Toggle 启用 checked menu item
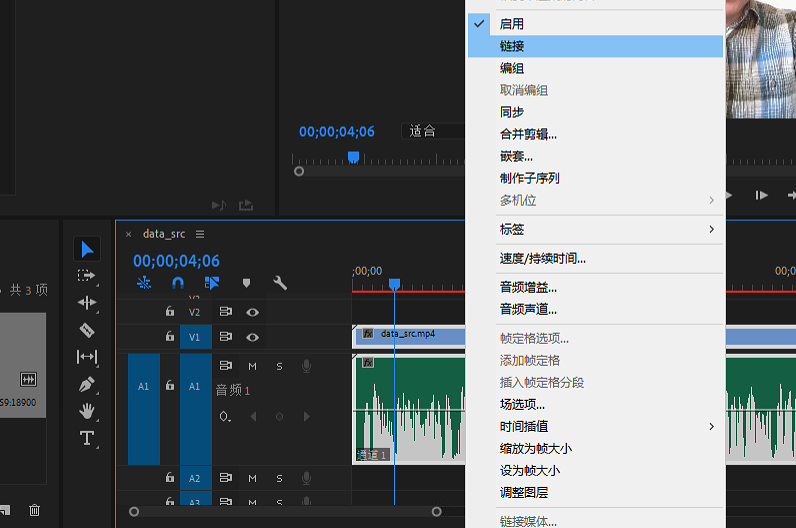796x528 pixels. point(595,24)
